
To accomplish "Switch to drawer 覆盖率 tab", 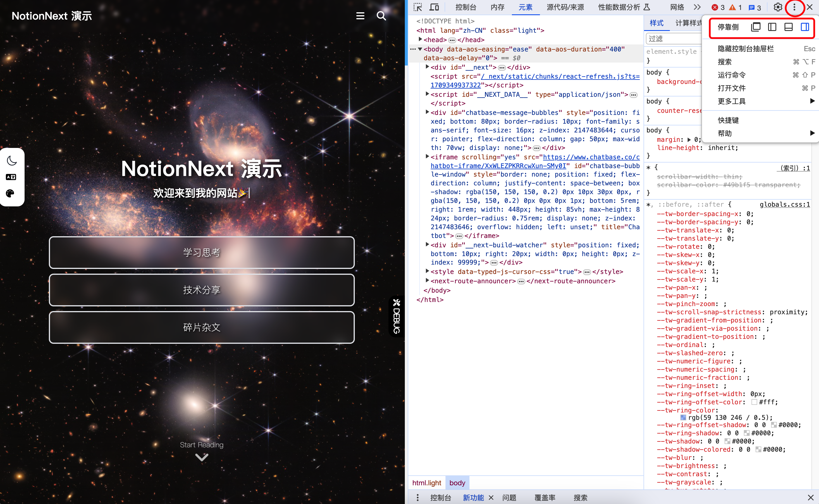I will (545, 498).
